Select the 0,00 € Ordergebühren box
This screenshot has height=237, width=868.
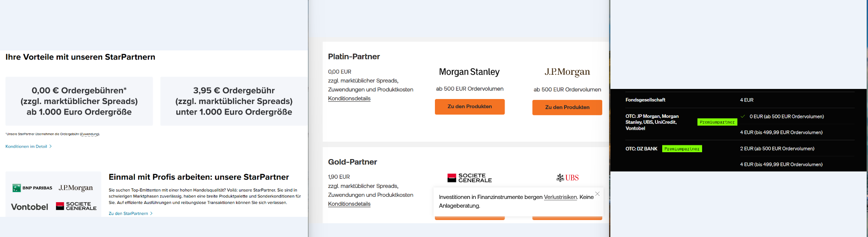pos(79,101)
